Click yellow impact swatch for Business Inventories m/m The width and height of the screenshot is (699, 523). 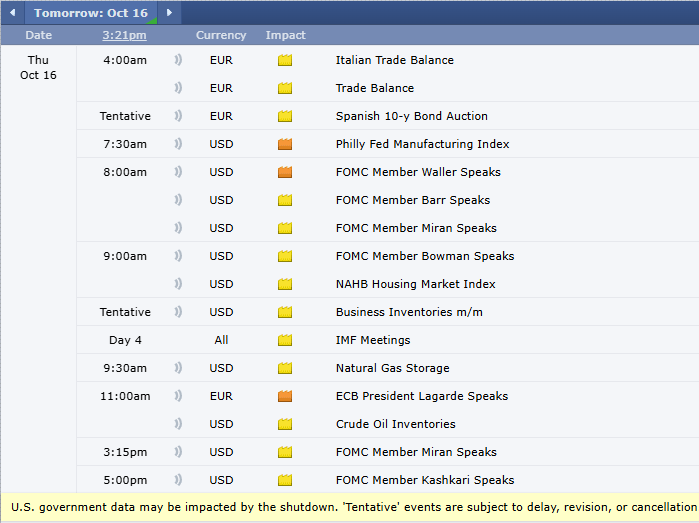[285, 312]
